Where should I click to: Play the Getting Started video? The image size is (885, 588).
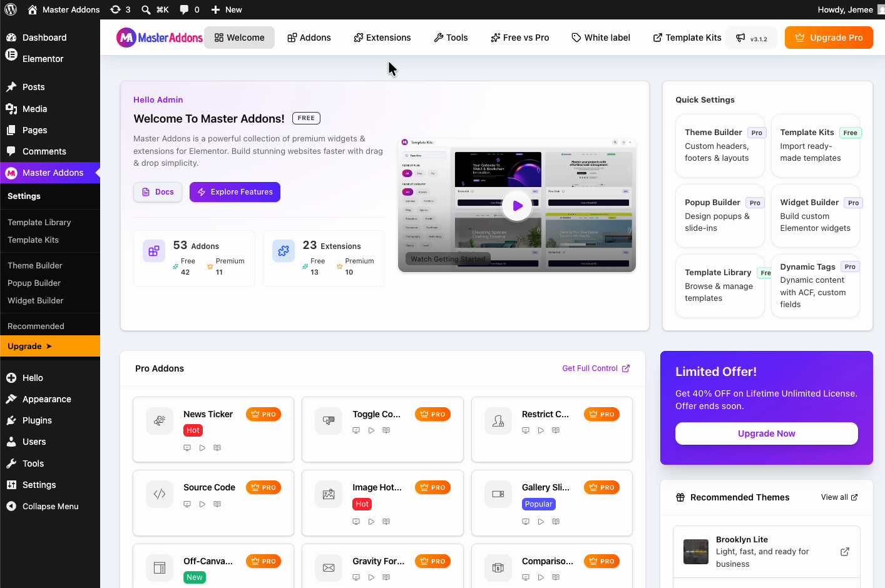518,205
